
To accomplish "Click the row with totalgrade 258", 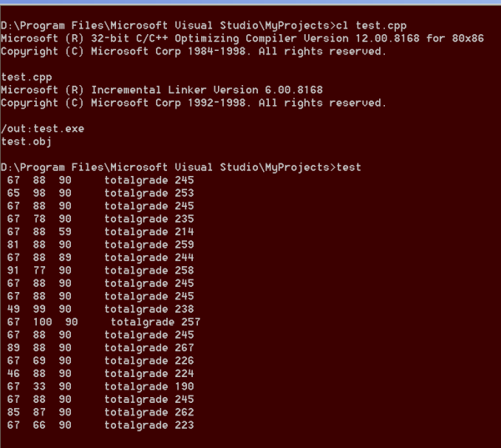I will coord(100,270).
